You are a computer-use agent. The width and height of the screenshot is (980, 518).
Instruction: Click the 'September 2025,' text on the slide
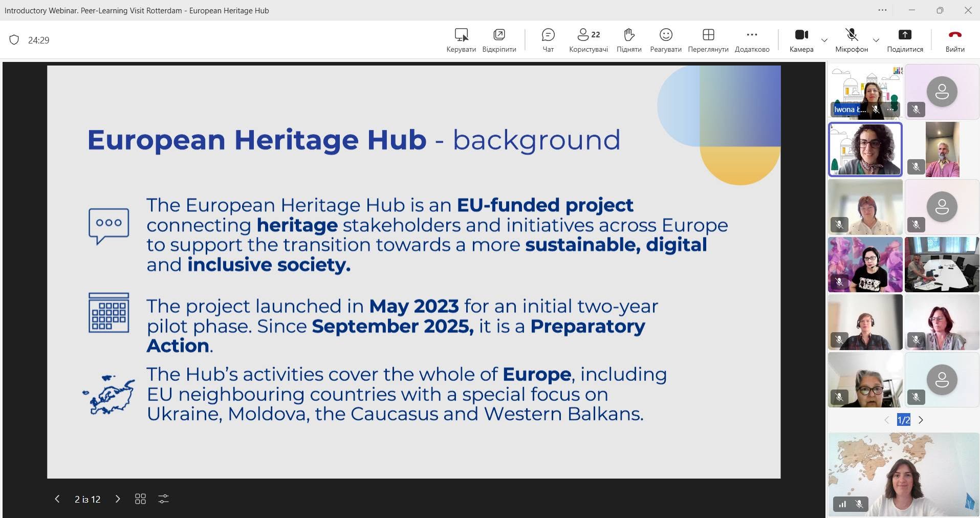393,326
